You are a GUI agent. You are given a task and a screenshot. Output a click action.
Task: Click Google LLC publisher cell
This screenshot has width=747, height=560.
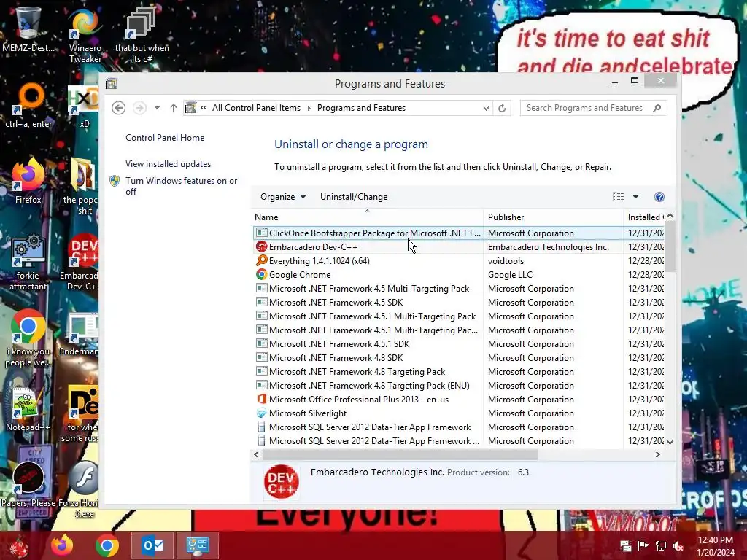coord(510,275)
